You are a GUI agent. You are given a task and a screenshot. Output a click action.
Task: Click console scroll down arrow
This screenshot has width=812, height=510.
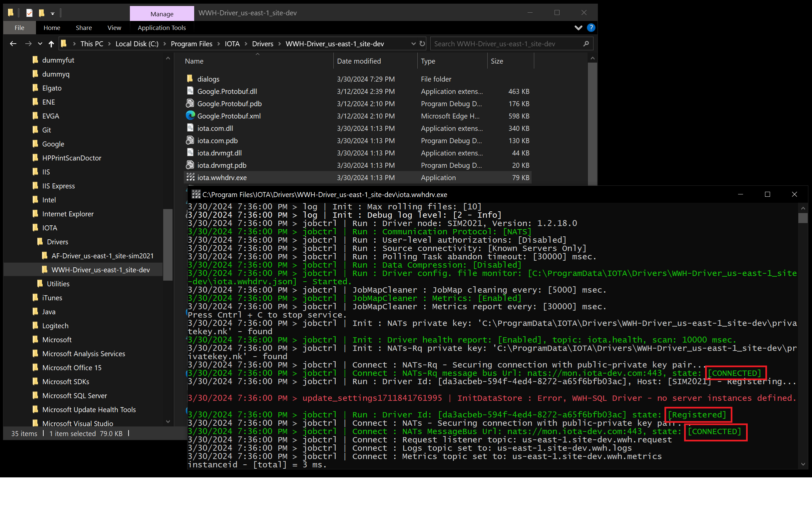pyautogui.click(x=803, y=464)
